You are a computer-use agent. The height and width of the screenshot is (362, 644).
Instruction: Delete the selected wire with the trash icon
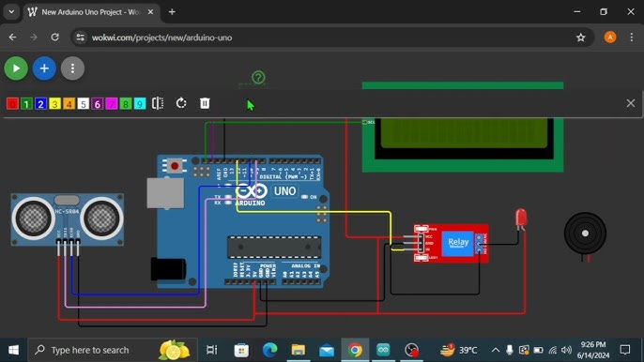[x=205, y=103]
